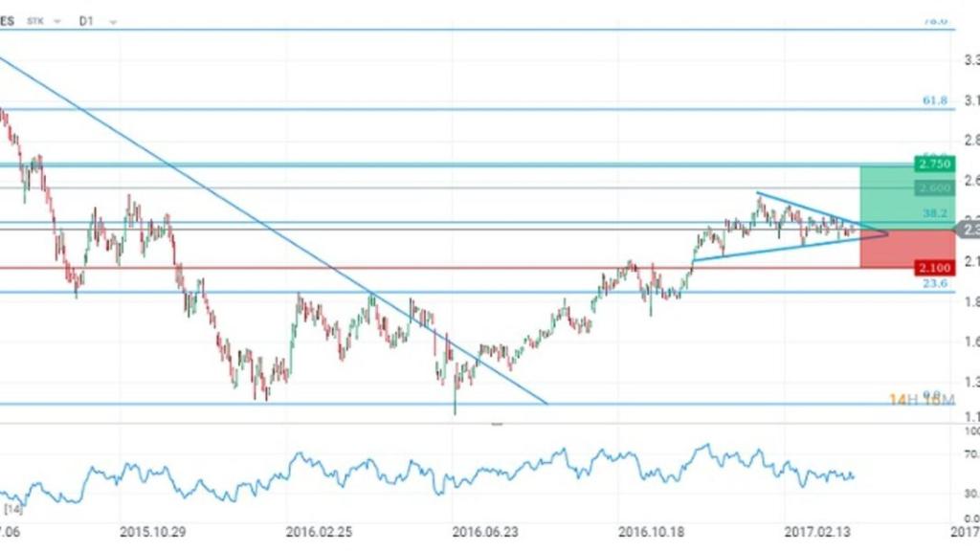This screenshot has width=980, height=551.
Task: Click the dropdown arrow next to D1
Action: point(113,21)
